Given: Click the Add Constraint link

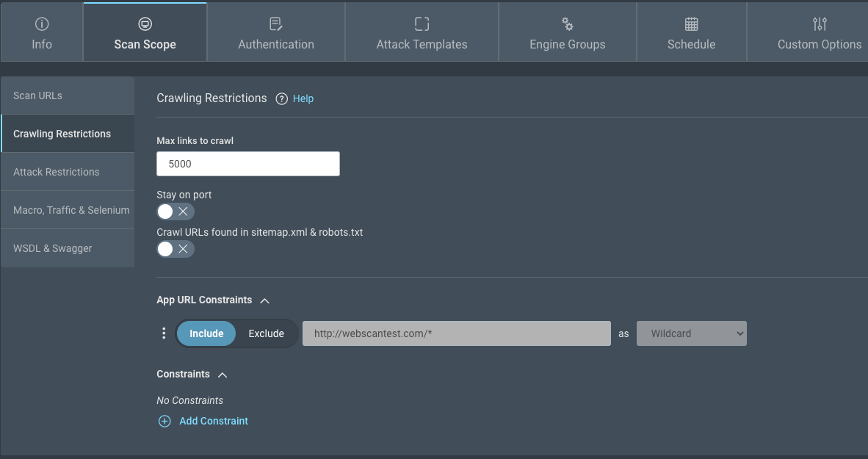Looking at the screenshot, I should 214,421.
